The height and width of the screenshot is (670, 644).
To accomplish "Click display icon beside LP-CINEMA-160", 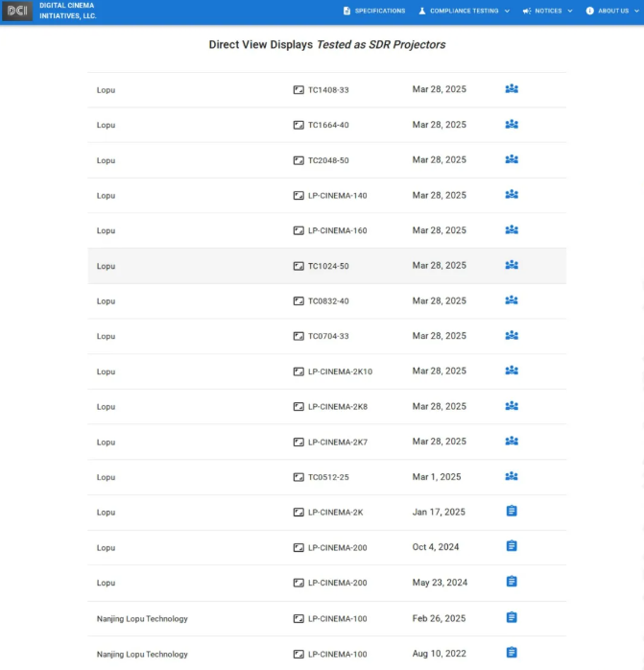I will pyautogui.click(x=298, y=230).
